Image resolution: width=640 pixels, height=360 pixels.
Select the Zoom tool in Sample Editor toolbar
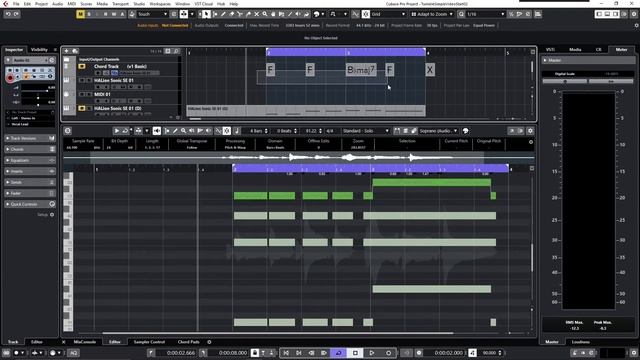183,131
